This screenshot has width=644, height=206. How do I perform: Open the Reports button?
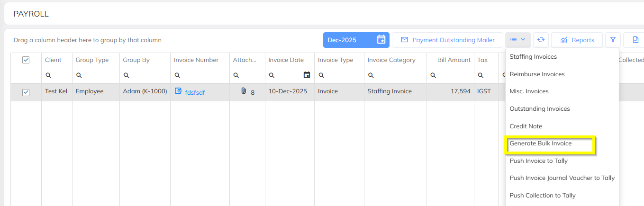click(x=577, y=40)
